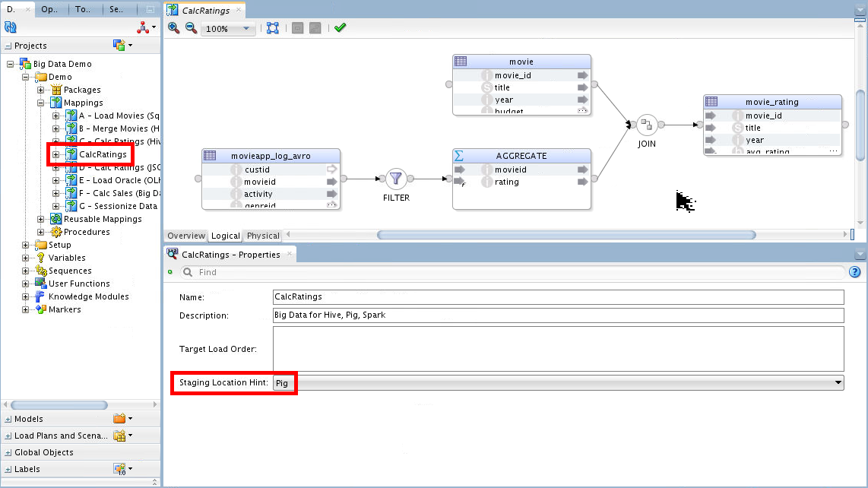Click the collapse components toolbar icon
Image resolution: width=868 pixels, height=488 pixels.
[x=298, y=27]
